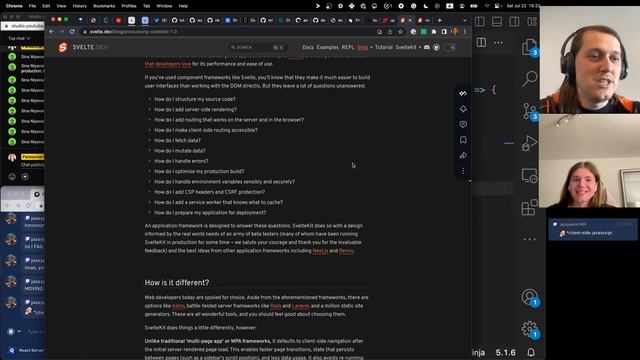Open the Docs page in Svelte nav
640x360 pixels.
(308, 47)
